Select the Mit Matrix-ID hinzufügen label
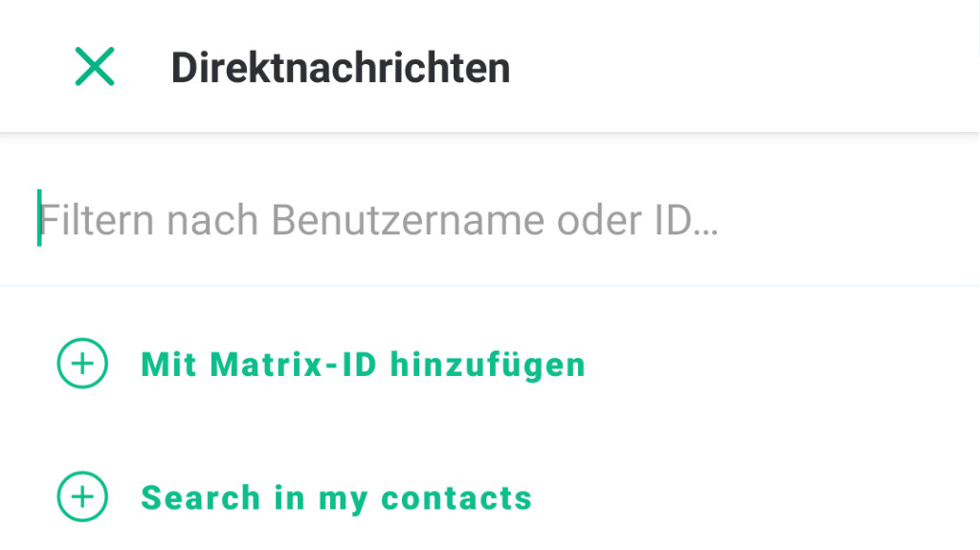The height and width of the screenshot is (550, 980). click(x=363, y=364)
